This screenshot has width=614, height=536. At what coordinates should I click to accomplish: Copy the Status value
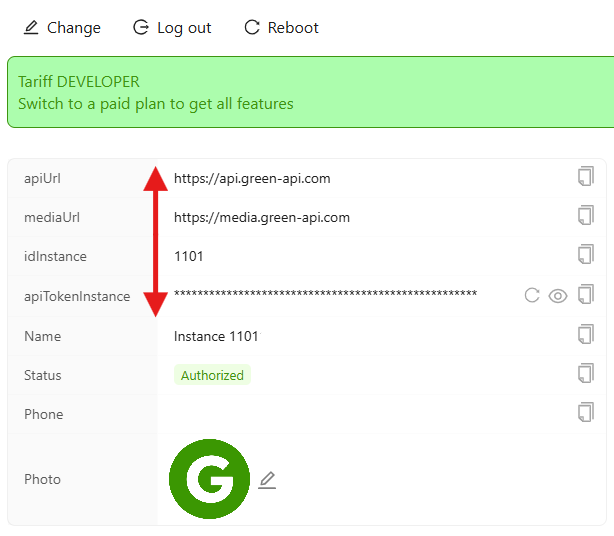(585, 373)
